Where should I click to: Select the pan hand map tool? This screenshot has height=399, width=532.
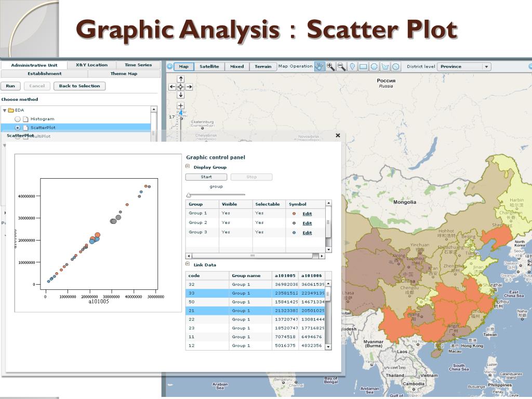click(x=320, y=66)
